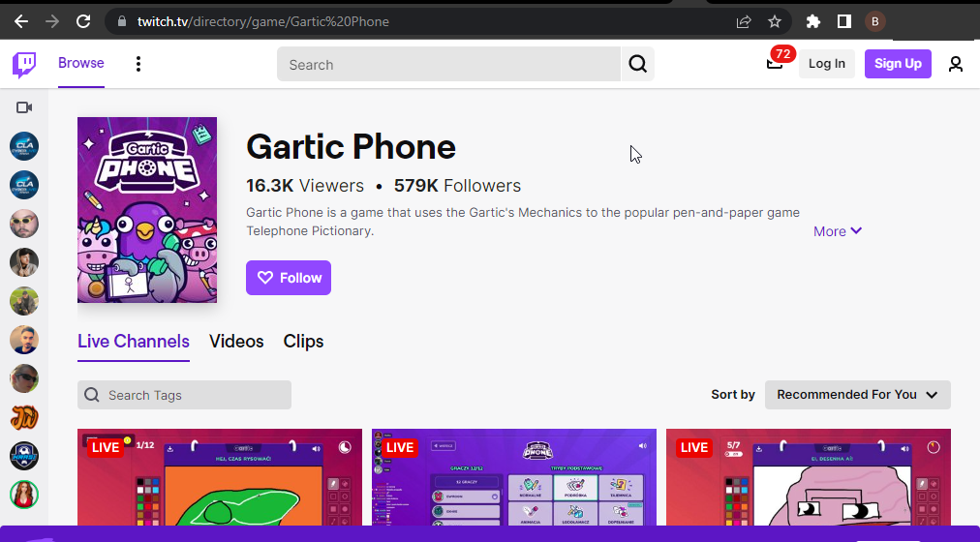980x542 pixels.
Task: Click the browser address bar URL
Action: click(263, 22)
